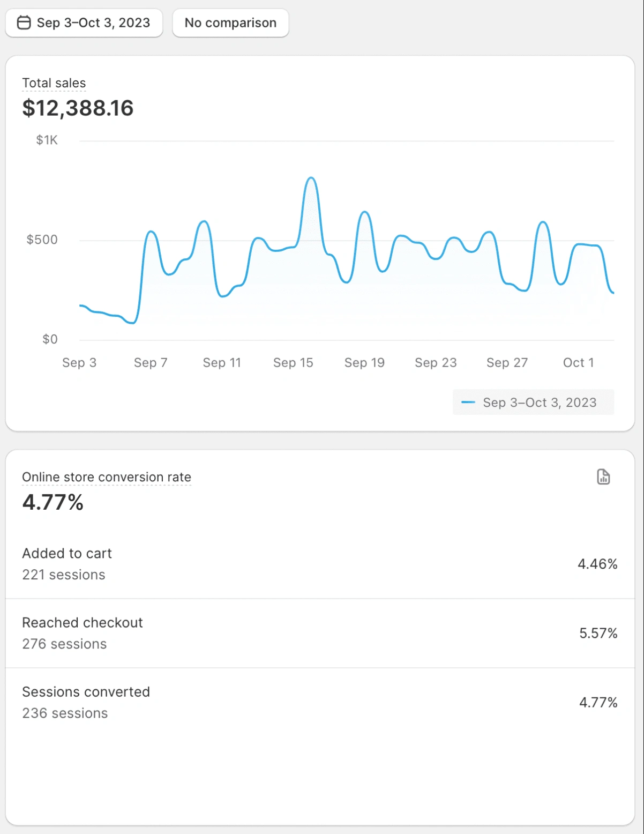Viewport: 644px width, 834px height.
Task: Click the 4.46% added to cart value
Action: pyautogui.click(x=597, y=564)
